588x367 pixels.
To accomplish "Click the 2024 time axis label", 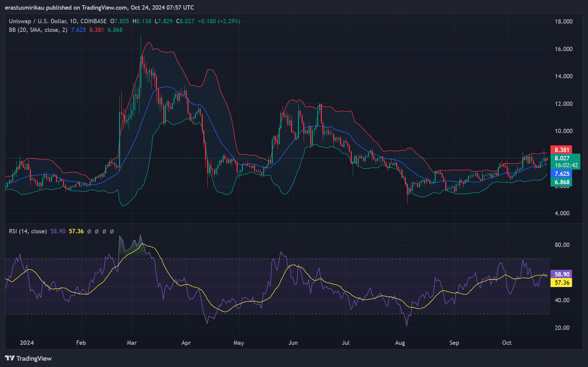I will (27, 343).
